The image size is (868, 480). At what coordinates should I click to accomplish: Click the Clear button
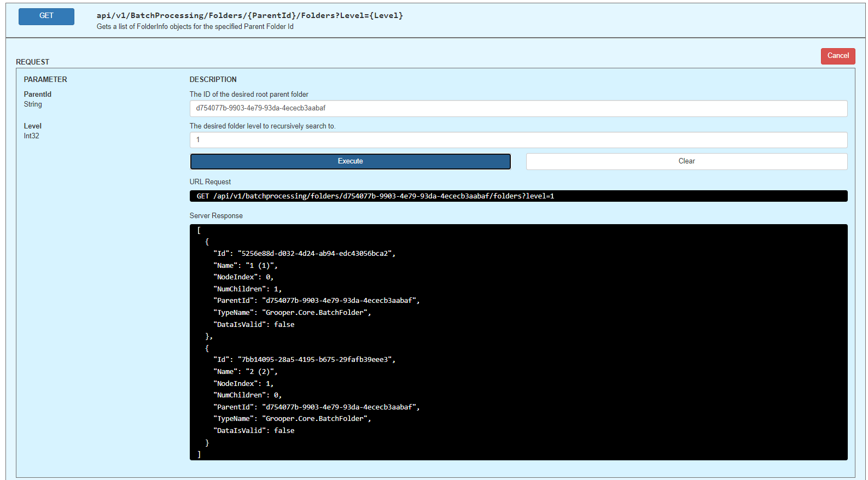click(x=686, y=161)
